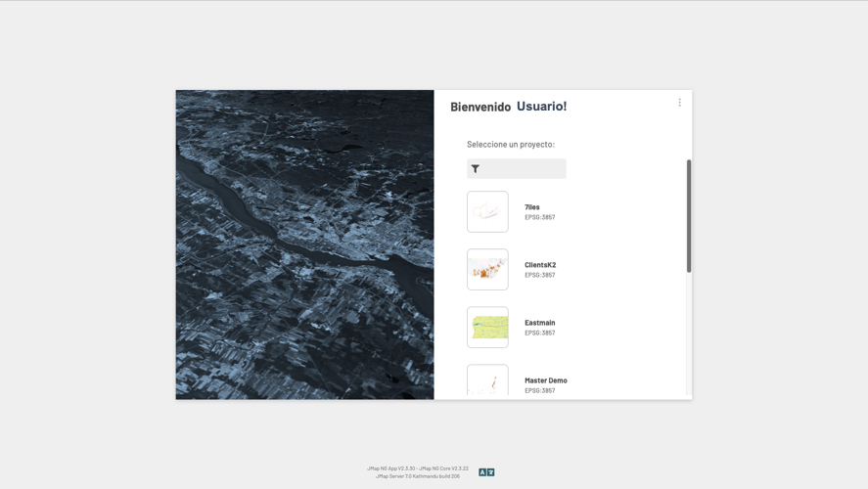Viewport: 868px width, 489px height.
Task: Open the three-dot options menu
Action: [679, 103]
